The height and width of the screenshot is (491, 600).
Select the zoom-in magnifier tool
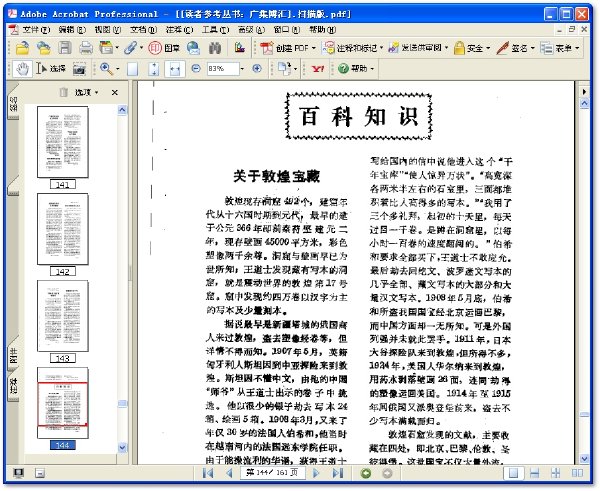[x=106, y=69]
